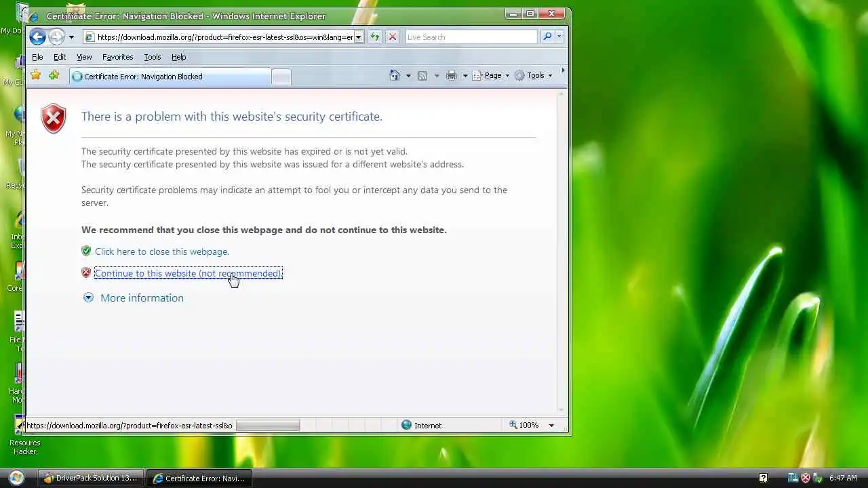
Task: Open the Tools gear toolbar menu
Action: [534, 75]
